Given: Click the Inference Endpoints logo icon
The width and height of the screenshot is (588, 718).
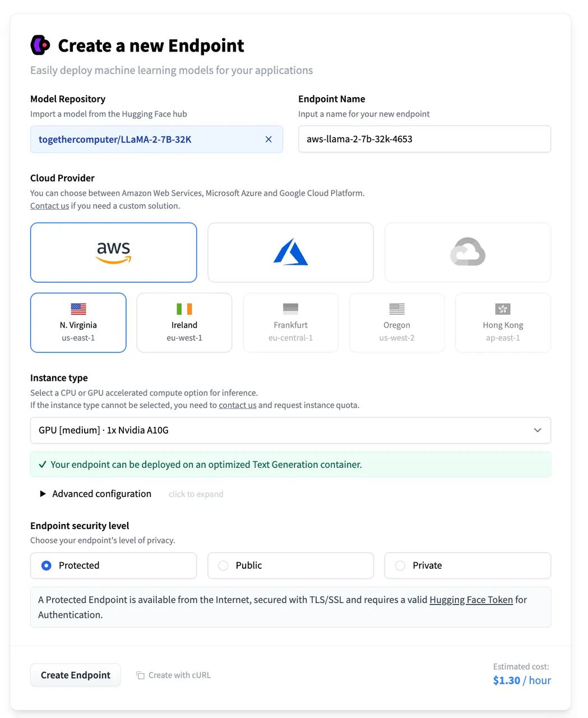Looking at the screenshot, I should (40, 45).
